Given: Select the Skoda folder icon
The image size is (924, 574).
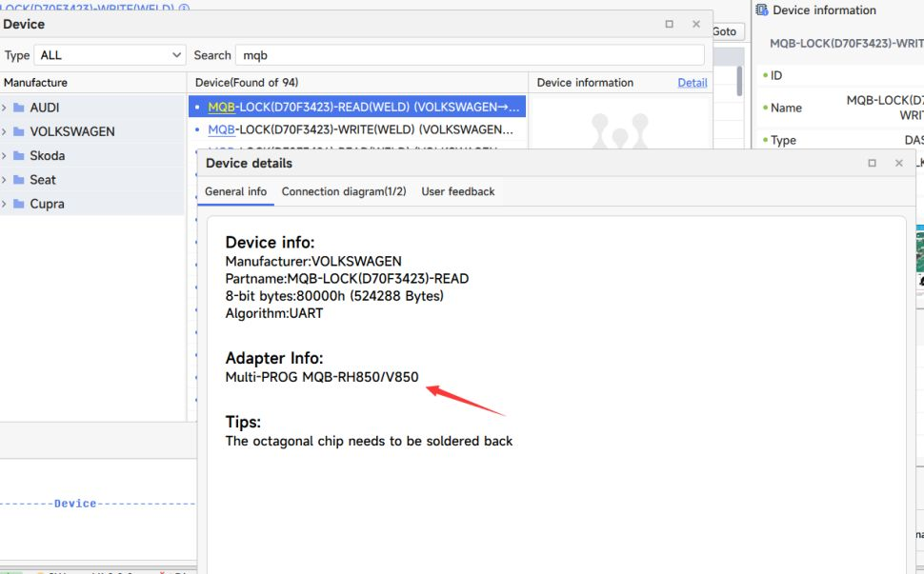Looking at the screenshot, I should point(19,156).
